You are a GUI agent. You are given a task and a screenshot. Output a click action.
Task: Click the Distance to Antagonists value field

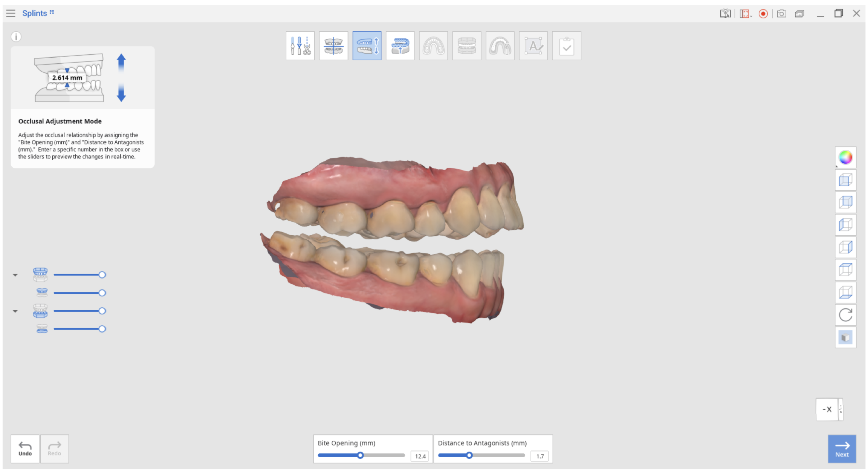point(540,456)
